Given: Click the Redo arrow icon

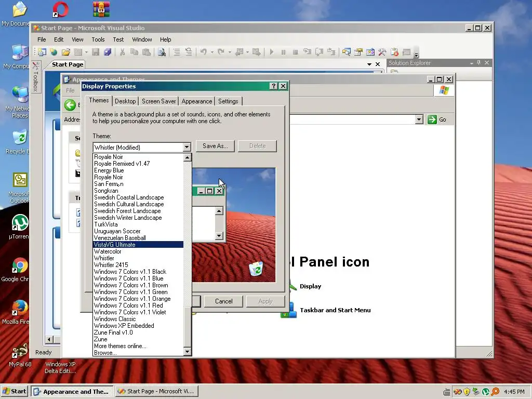Looking at the screenshot, I should [x=221, y=52].
